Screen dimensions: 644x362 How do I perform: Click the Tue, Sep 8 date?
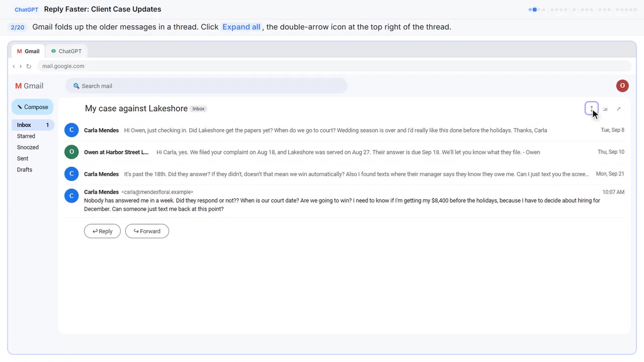tap(612, 130)
